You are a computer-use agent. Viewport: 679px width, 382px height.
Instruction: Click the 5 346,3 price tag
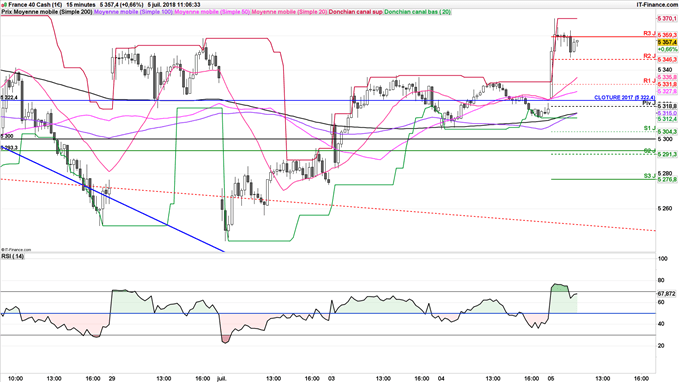click(x=667, y=60)
